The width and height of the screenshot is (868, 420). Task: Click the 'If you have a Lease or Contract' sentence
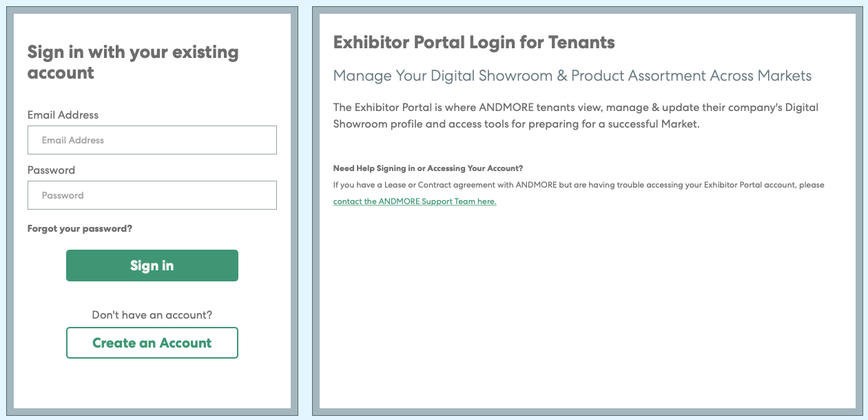point(579,185)
